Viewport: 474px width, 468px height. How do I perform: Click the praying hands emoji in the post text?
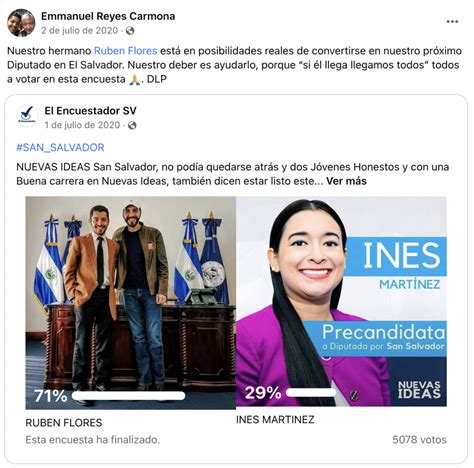(x=134, y=80)
